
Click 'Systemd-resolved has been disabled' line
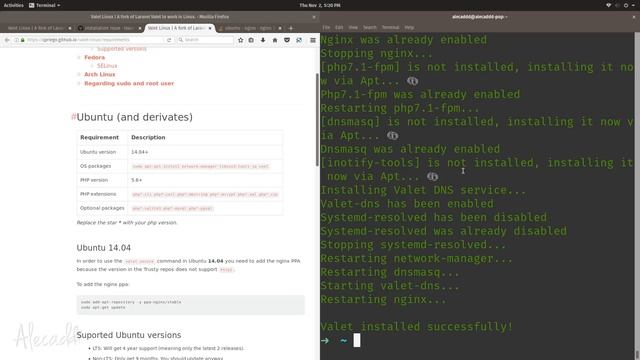coord(433,217)
